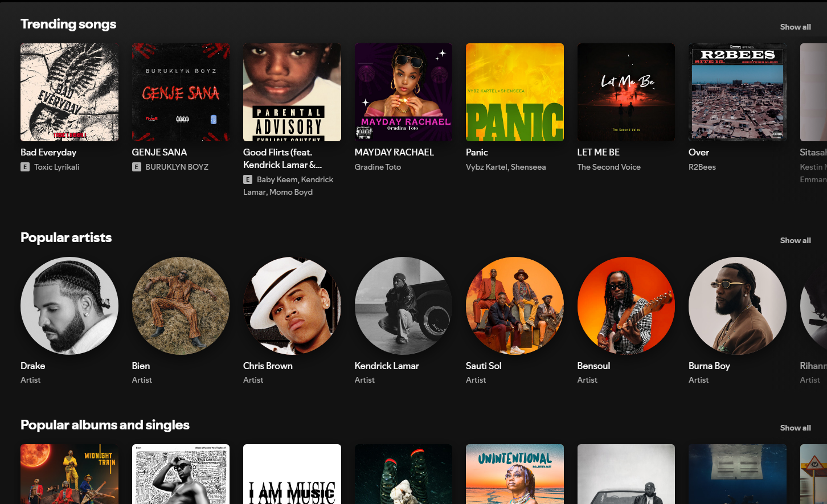Open the MAYDAY RACHAEL cover art
This screenshot has width=827, height=504.
(x=403, y=92)
